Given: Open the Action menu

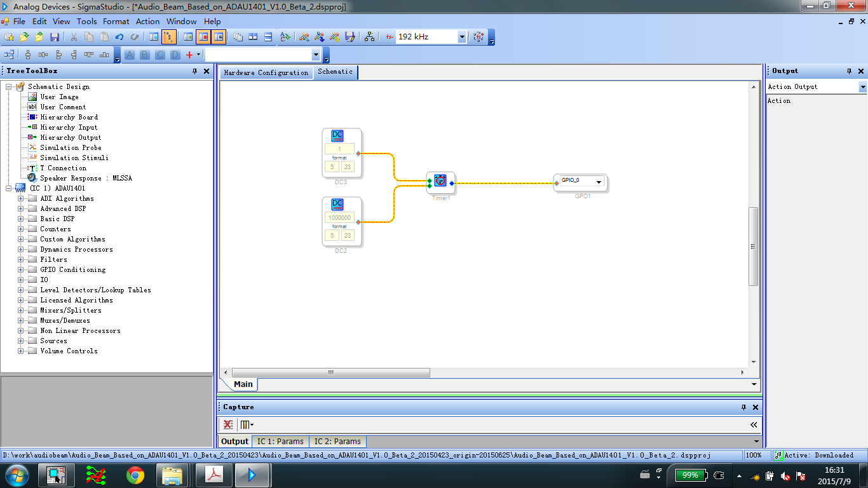Looking at the screenshot, I should pos(148,21).
